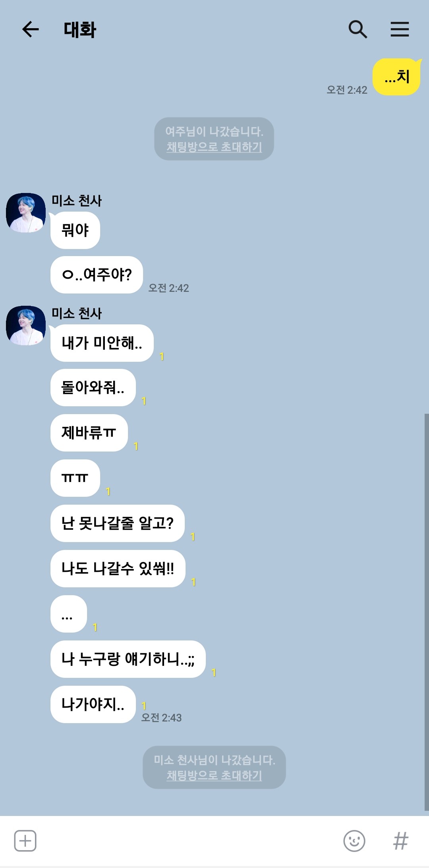Tap the back arrow icon

coord(30,29)
